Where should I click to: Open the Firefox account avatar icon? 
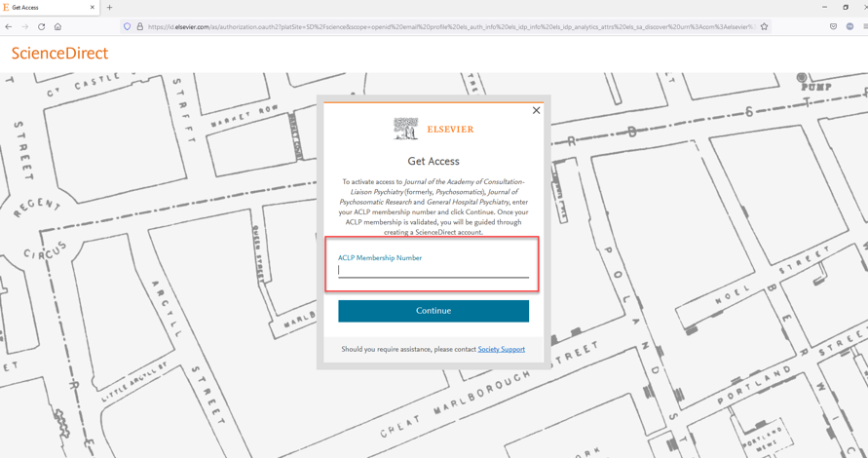[849, 26]
